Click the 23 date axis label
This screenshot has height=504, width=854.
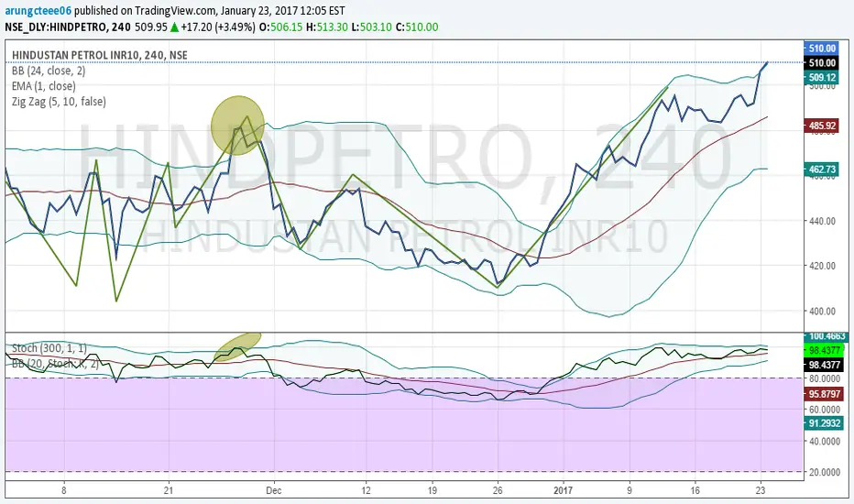click(761, 490)
